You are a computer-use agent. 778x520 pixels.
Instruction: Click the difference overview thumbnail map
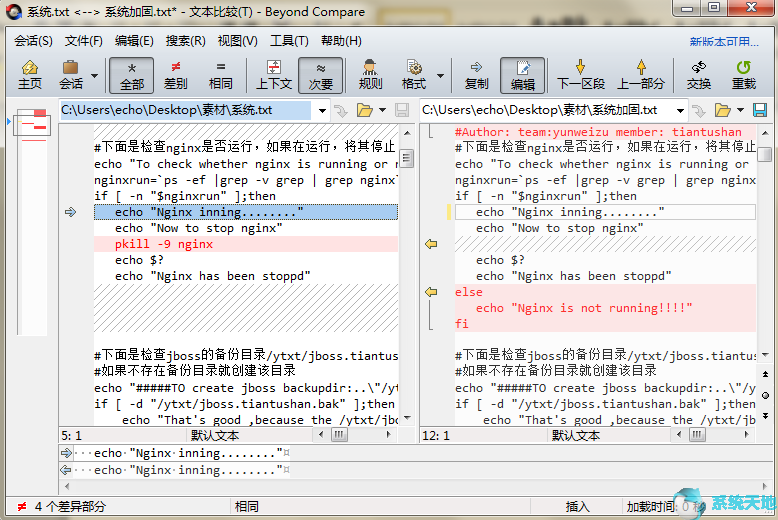coord(32,221)
